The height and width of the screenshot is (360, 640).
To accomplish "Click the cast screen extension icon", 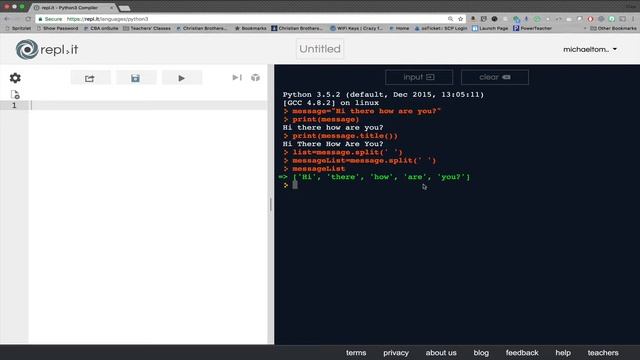I will [x=622, y=19].
